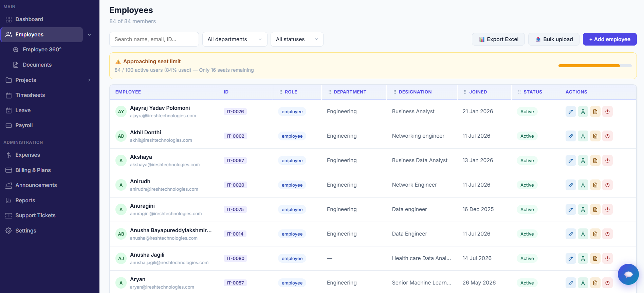
Task: Open the All departments filter dropdown
Action: click(235, 39)
